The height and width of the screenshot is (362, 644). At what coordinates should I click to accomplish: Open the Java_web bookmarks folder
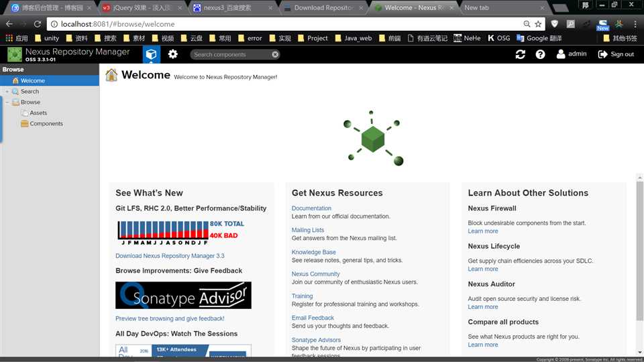point(354,38)
